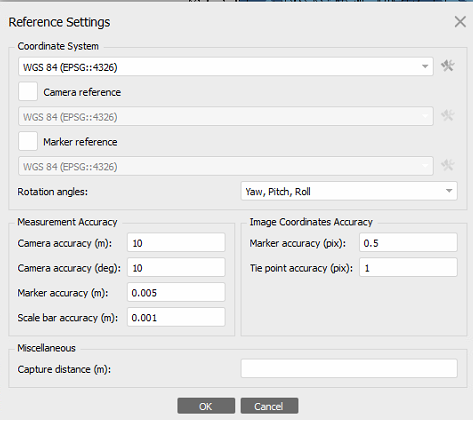
Task: Enable the Marker reference checkbox
Action: click(x=28, y=141)
